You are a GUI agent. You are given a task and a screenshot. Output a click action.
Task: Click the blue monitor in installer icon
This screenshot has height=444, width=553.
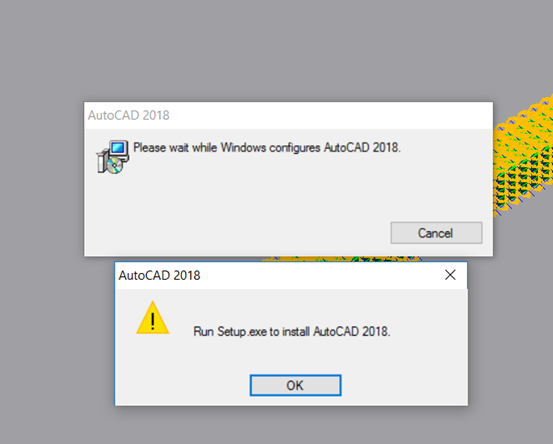pos(118,147)
